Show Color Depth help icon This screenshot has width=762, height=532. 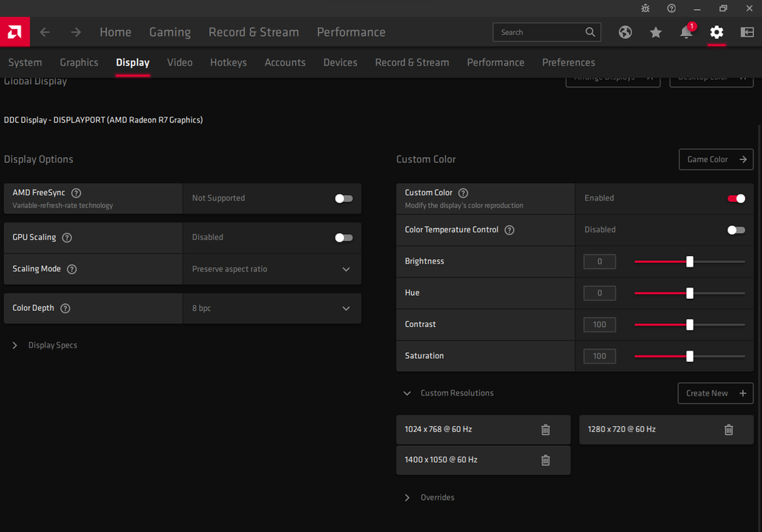coord(65,308)
